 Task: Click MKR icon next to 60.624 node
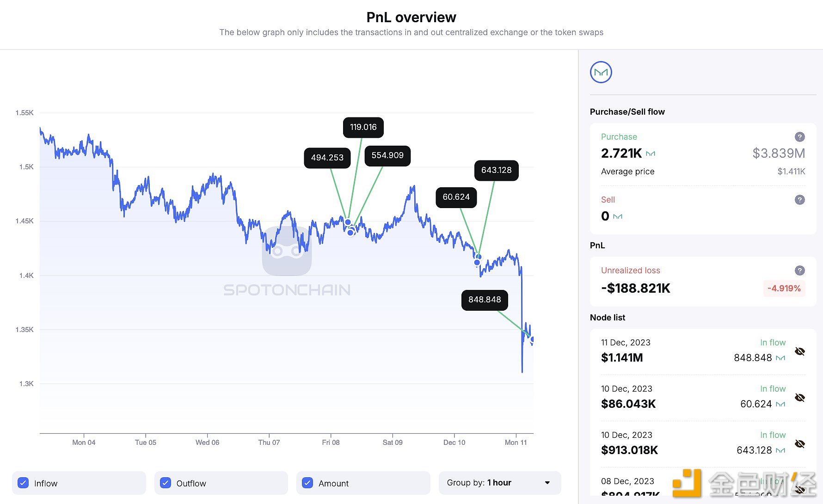[x=780, y=404]
